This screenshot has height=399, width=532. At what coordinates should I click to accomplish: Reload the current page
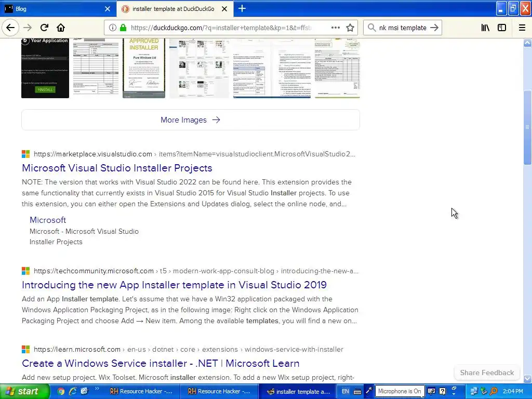[x=44, y=28]
